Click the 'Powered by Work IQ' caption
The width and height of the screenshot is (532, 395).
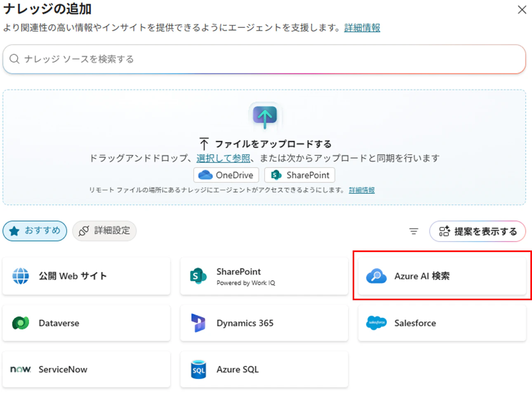point(246,283)
